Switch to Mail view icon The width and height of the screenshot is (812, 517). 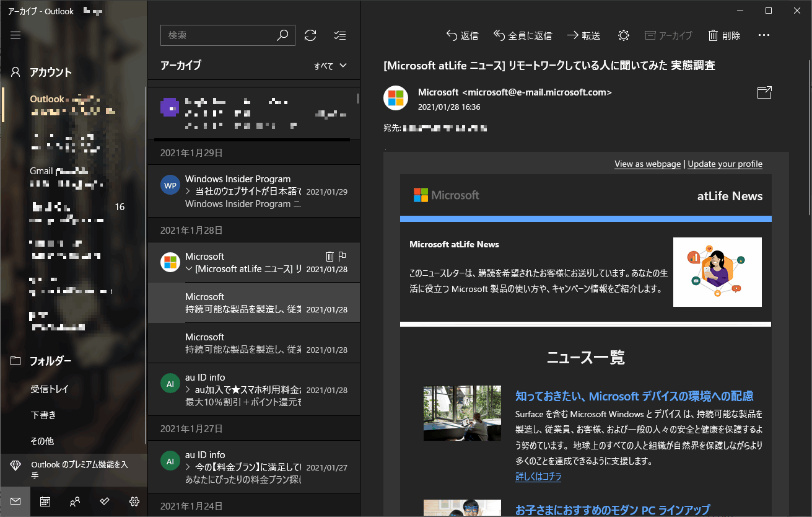click(x=15, y=502)
